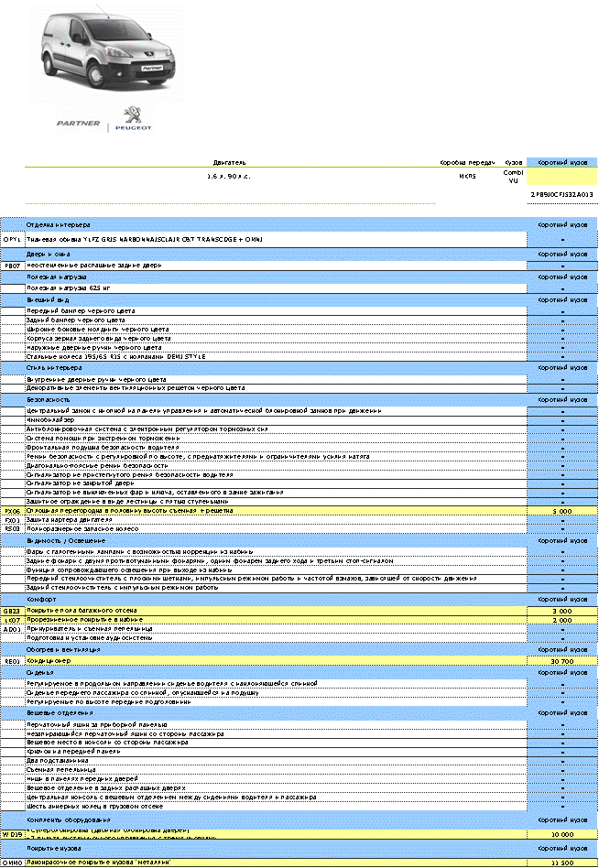Screen dimensions: 599x868
Task: Select the Двигатель column header
Action: pos(229,161)
